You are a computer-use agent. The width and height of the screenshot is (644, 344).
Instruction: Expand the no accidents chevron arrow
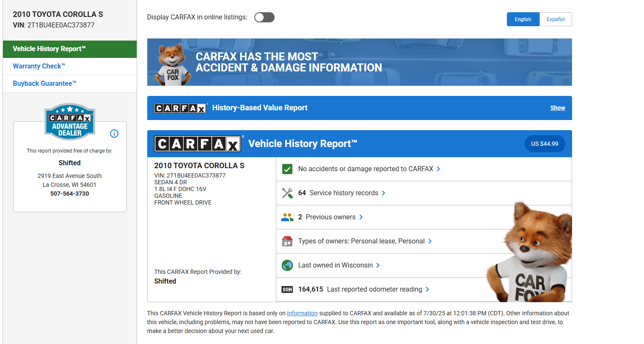[x=438, y=169]
